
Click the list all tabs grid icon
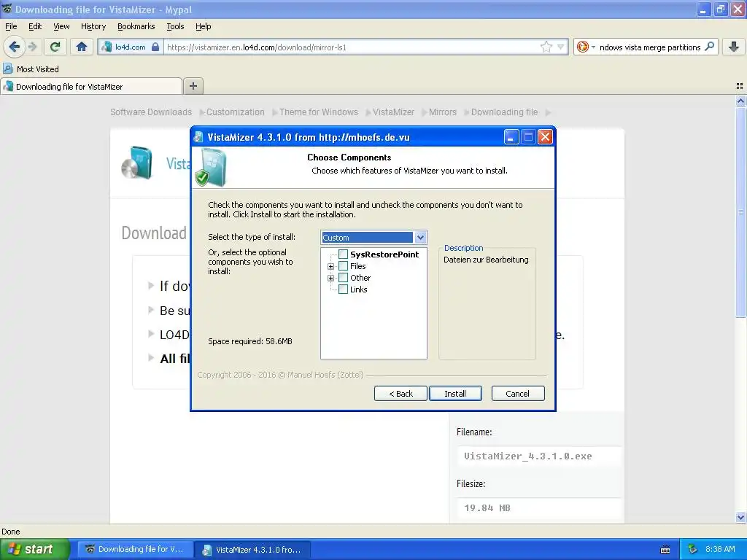point(740,86)
